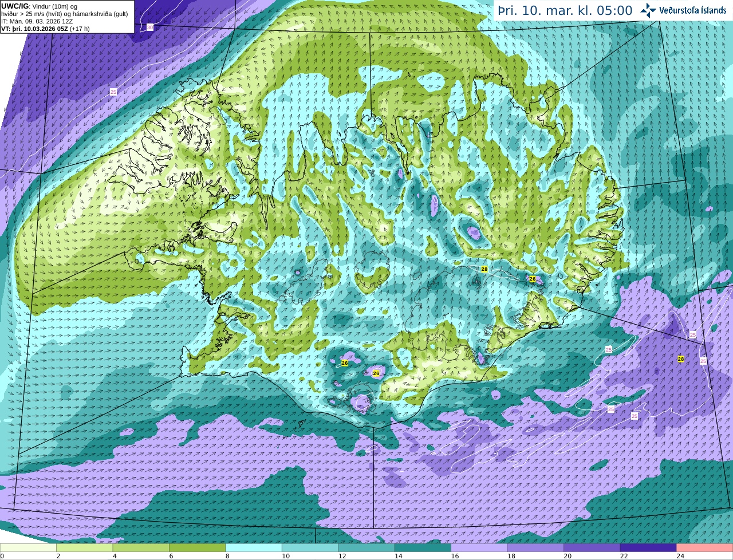Viewport: 733px width, 560px height.
Task: Click the legend tick label '20'
Action: [568, 556]
